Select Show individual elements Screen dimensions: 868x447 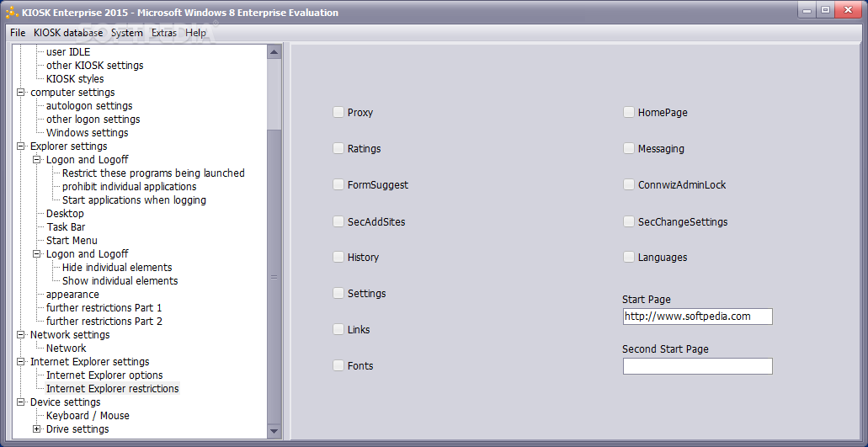pos(120,281)
